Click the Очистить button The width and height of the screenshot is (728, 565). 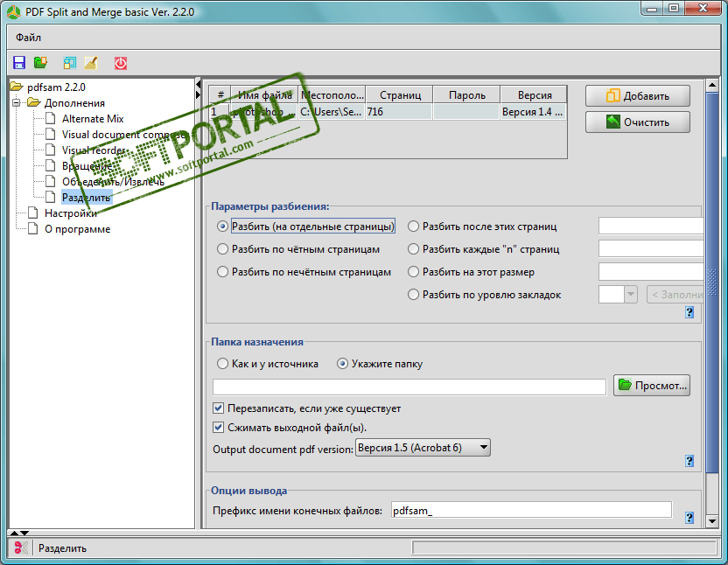click(x=638, y=122)
